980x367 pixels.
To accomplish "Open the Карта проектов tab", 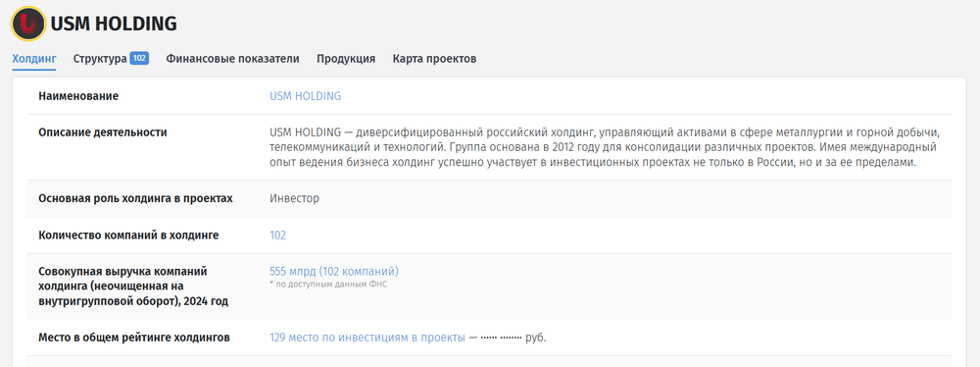I will tap(434, 59).
